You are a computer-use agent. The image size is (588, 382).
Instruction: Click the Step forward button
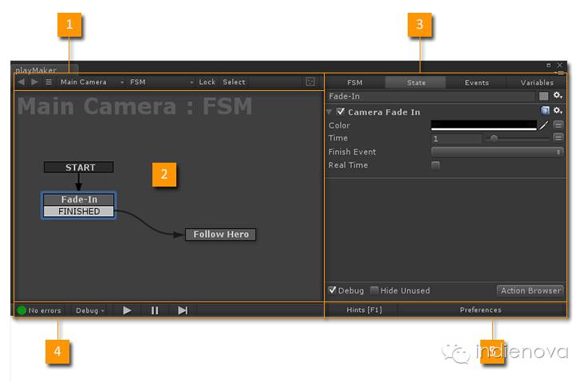182,310
